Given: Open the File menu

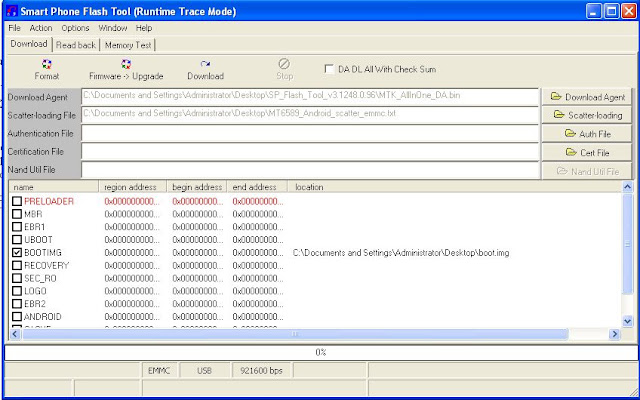Looking at the screenshot, I should coord(14,28).
